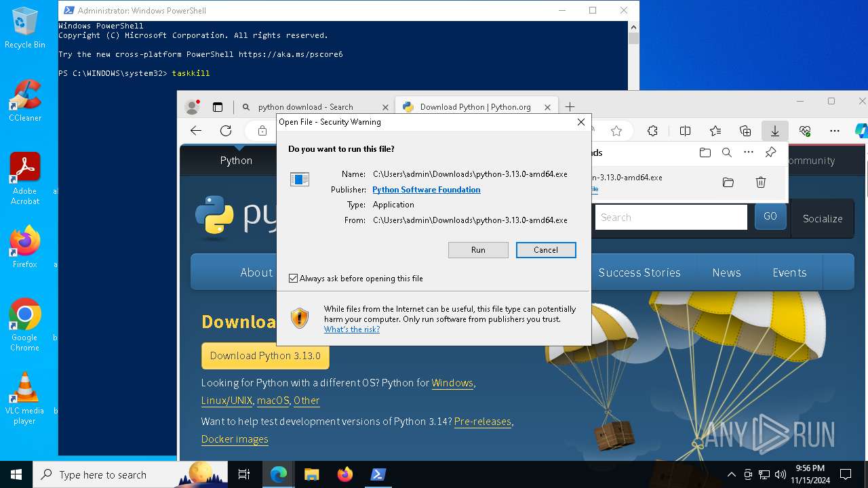Open Edge favorites list icon

715,131
